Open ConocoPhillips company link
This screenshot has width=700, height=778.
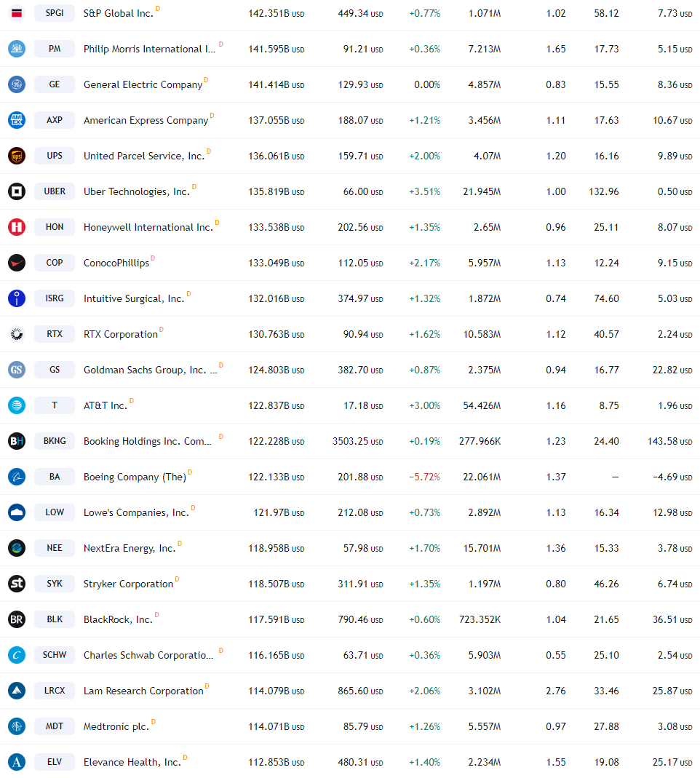point(116,263)
